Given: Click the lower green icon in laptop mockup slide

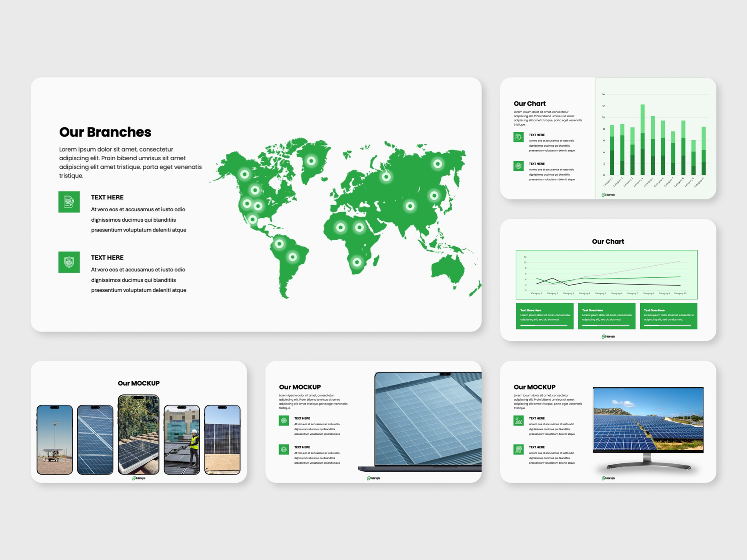Looking at the screenshot, I should click(284, 449).
